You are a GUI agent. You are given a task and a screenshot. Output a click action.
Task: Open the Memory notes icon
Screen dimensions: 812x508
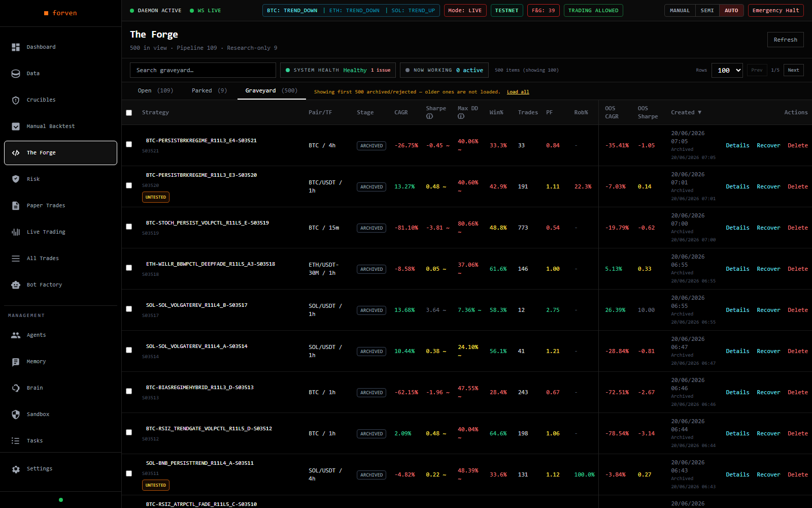pos(16,362)
